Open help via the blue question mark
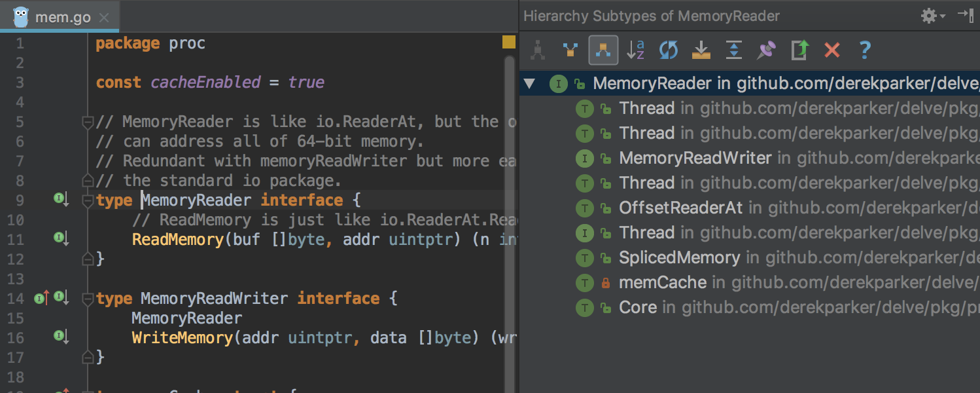 click(x=864, y=50)
